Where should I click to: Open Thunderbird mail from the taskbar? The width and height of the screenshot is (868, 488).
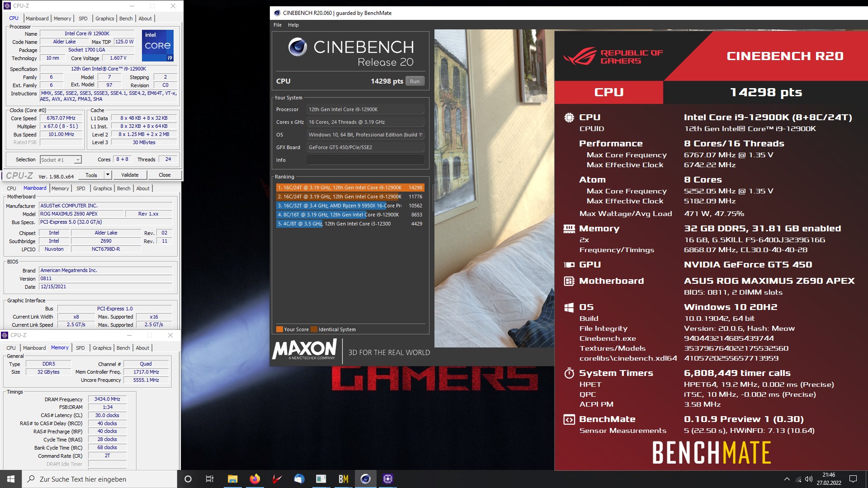point(299,479)
